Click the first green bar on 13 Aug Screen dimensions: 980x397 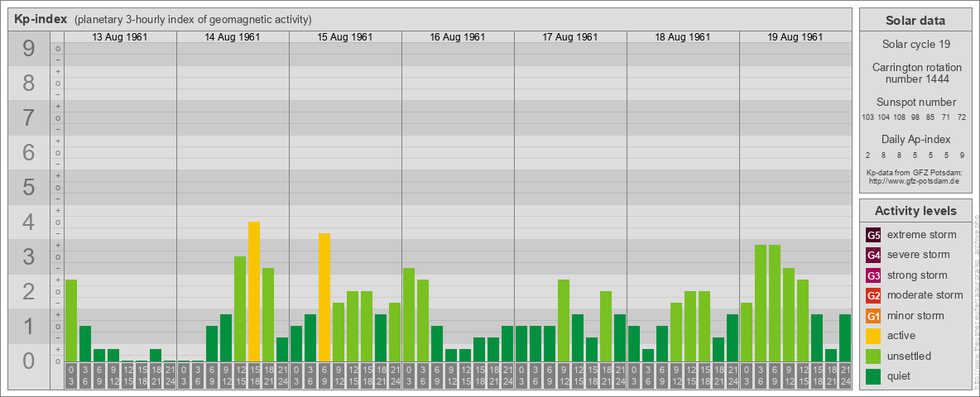click(x=71, y=320)
